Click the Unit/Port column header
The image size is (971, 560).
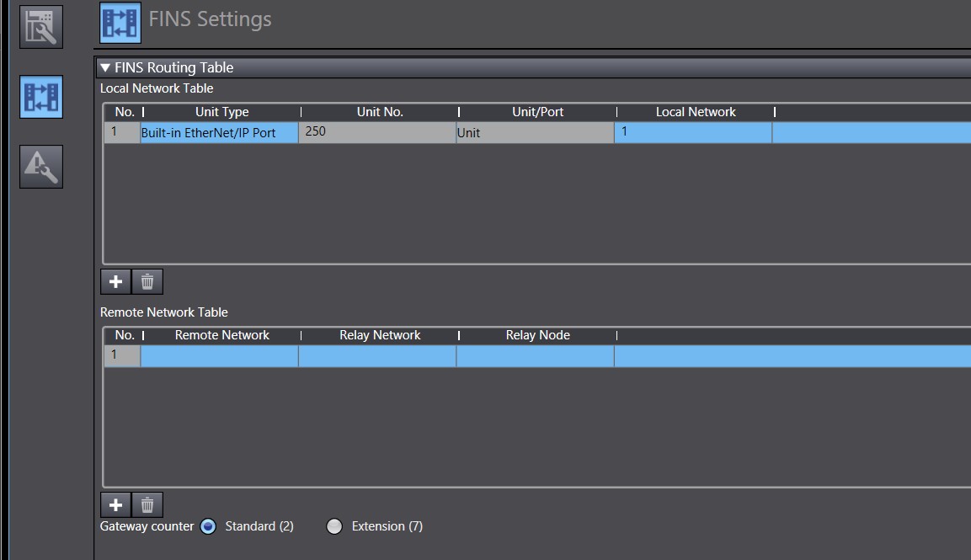pos(537,112)
